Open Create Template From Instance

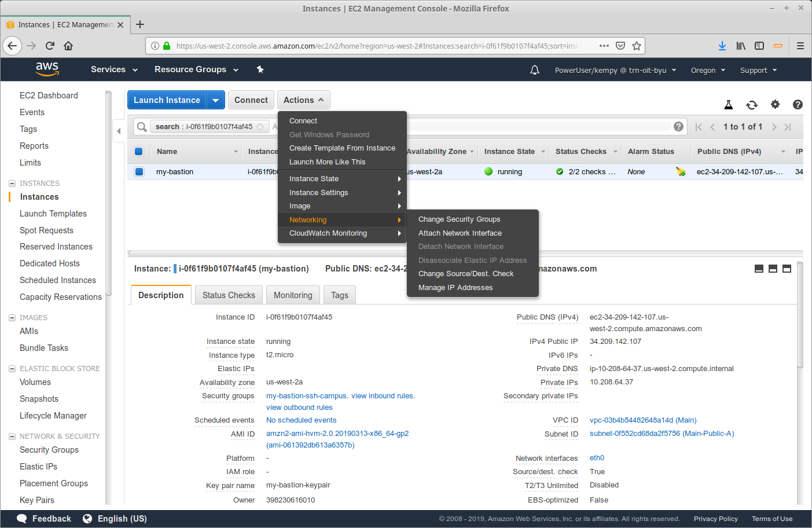(x=343, y=148)
